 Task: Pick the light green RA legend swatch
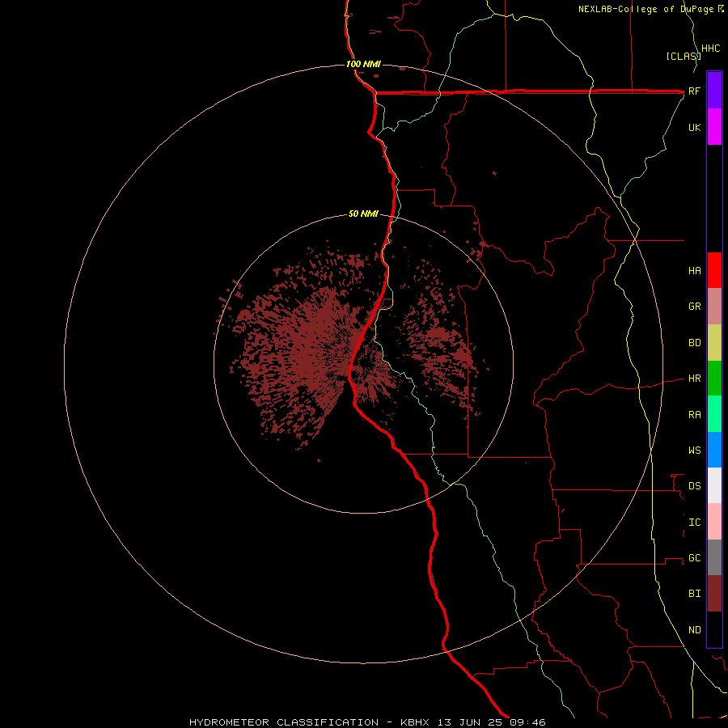point(714,414)
